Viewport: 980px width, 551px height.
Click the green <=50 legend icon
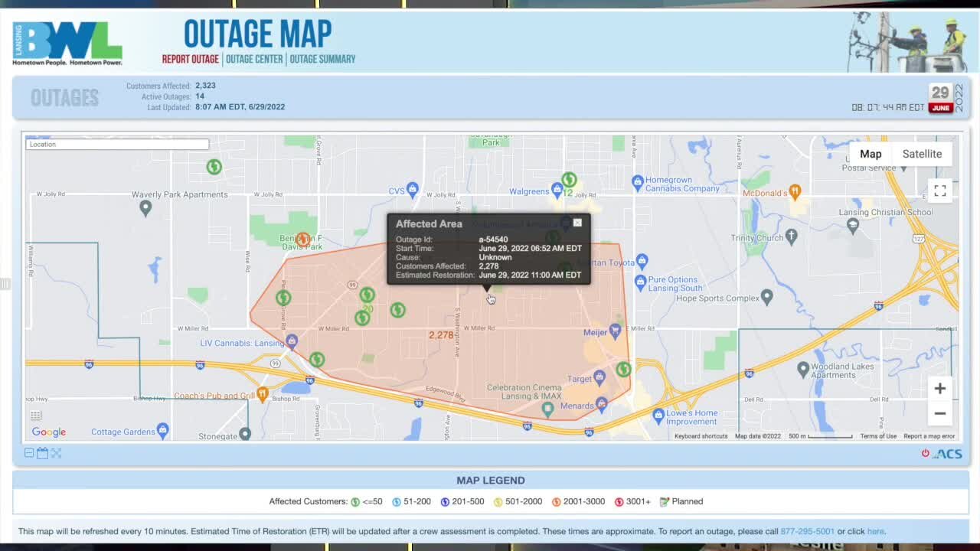[x=355, y=502]
